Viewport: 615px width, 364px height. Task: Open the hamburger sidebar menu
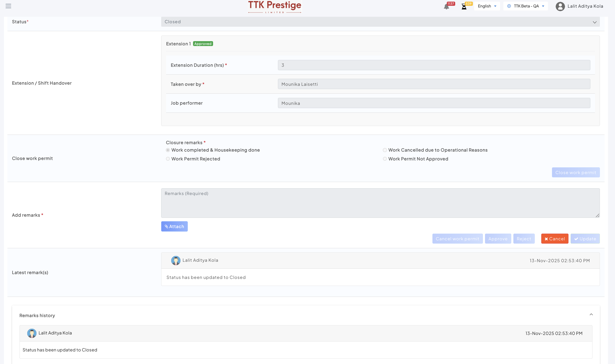tap(8, 6)
